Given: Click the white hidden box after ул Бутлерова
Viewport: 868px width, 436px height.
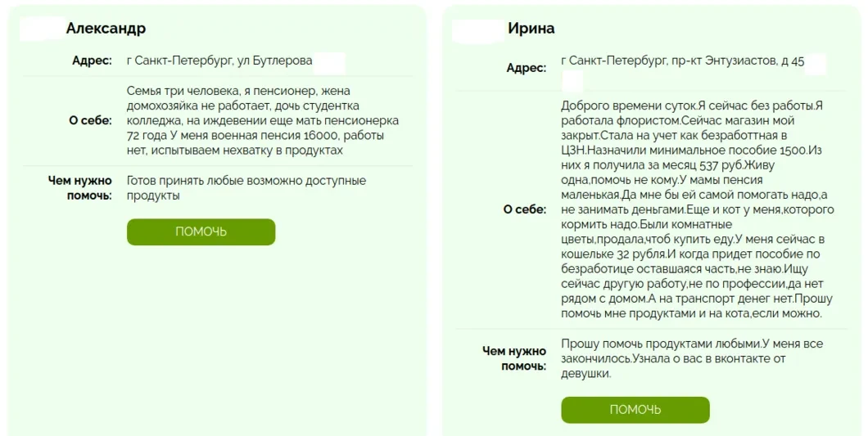Looking at the screenshot, I should click(x=329, y=62).
